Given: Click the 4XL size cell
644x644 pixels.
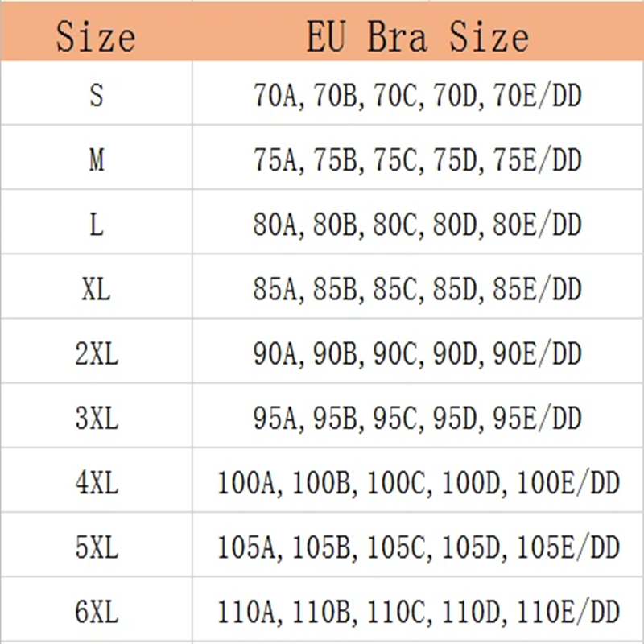Looking at the screenshot, I should pyautogui.click(x=96, y=483).
